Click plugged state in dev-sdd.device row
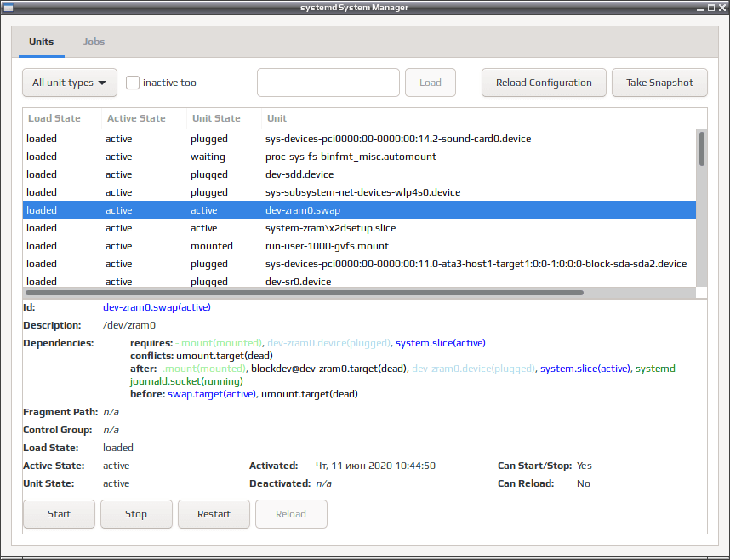Image resolution: width=730 pixels, height=560 pixels. (209, 174)
